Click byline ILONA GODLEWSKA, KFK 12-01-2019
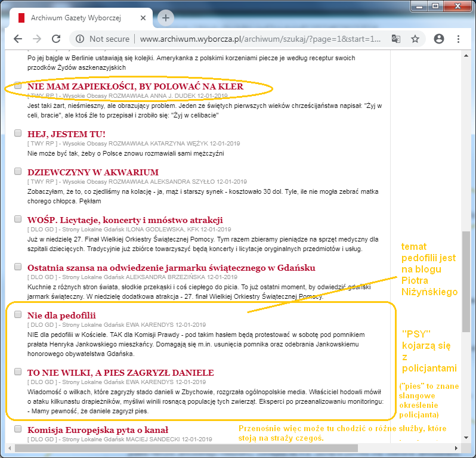The width and height of the screenshot is (476, 458). tap(178, 230)
